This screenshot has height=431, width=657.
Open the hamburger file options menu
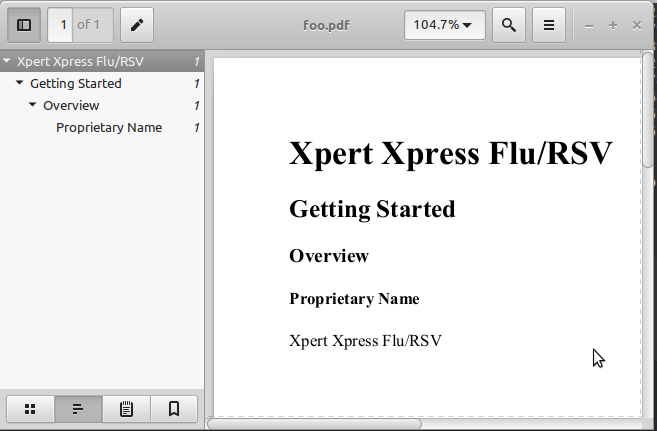(x=548, y=25)
